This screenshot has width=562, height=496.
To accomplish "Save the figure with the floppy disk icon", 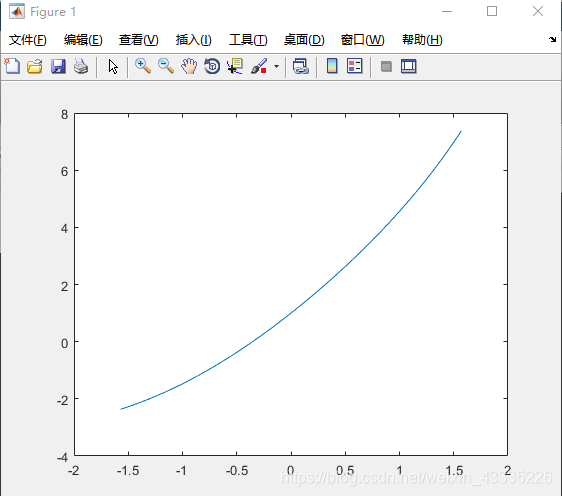I will point(58,66).
